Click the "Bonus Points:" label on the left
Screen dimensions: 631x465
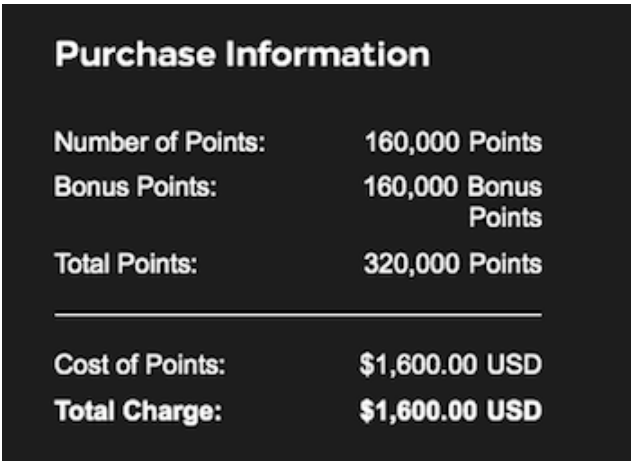pos(135,188)
